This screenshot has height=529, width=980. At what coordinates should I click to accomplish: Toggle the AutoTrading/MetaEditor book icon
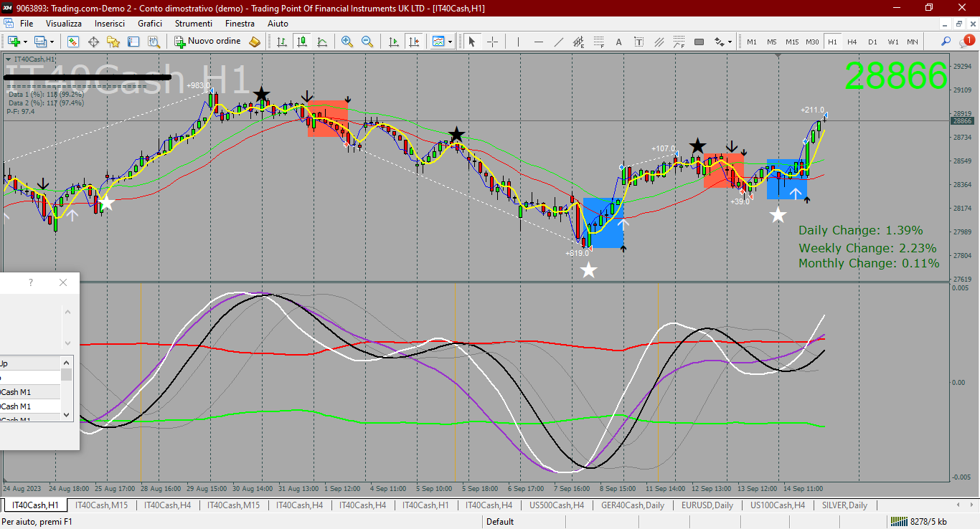(x=255, y=42)
